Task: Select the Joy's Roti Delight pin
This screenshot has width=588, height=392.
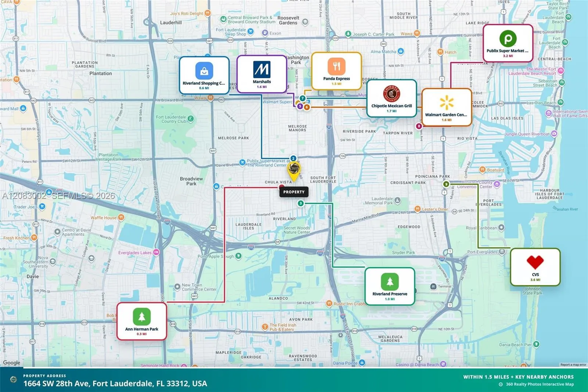Action: [x=208, y=13]
